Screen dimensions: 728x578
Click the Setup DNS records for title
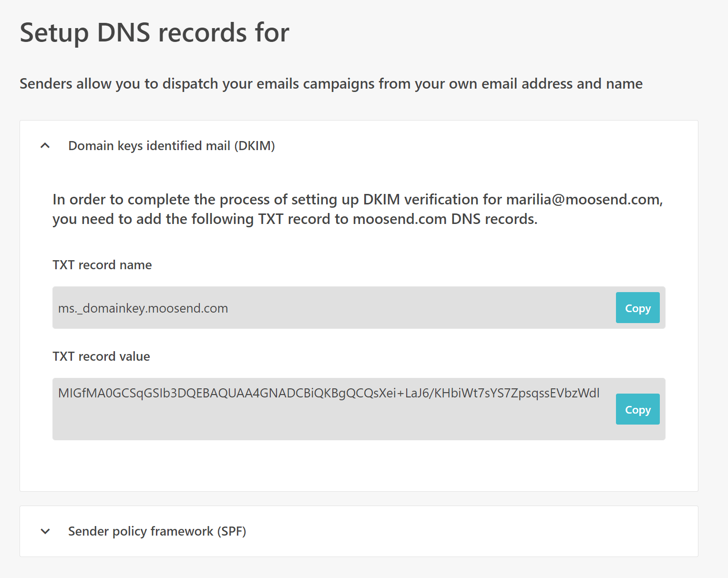pyautogui.click(x=154, y=32)
